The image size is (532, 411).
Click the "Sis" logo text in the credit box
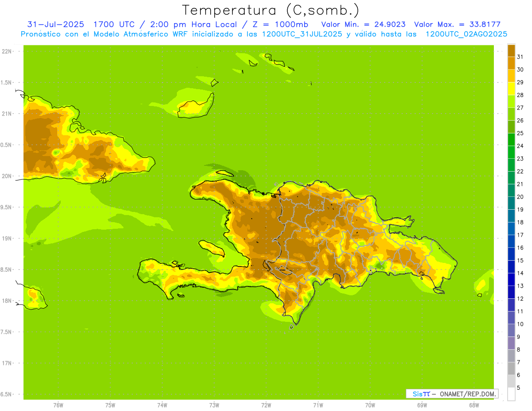tap(417, 394)
